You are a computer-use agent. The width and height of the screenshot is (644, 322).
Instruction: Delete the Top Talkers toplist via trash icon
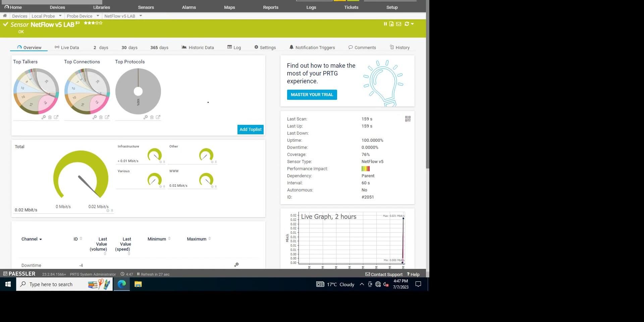point(50,117)
